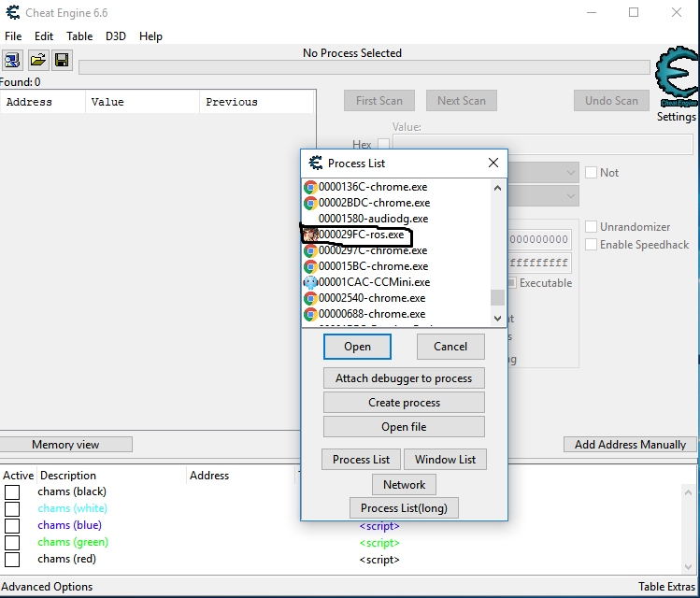Viewport: 700px width, 598px height.
Task: Click Cancel in Process List dialog
Action: [450, 347]
